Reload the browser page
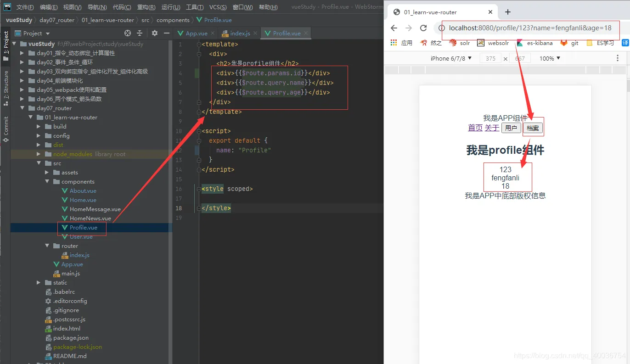 423,28
